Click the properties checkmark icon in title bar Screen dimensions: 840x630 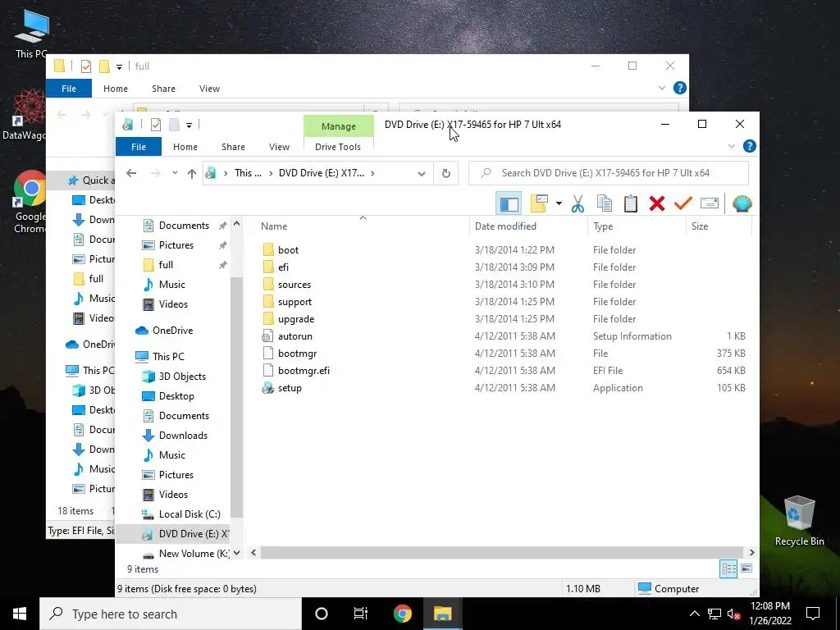[x=155, y=125]
